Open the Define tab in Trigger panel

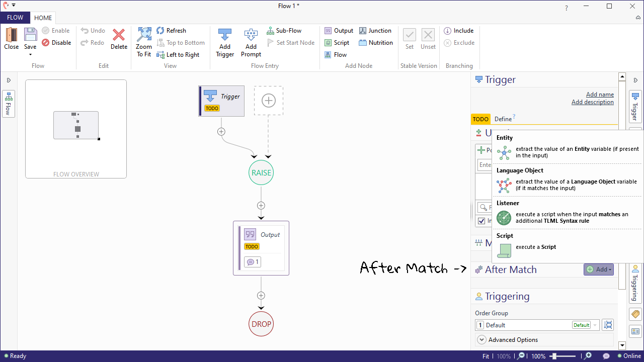click(502, 119)
